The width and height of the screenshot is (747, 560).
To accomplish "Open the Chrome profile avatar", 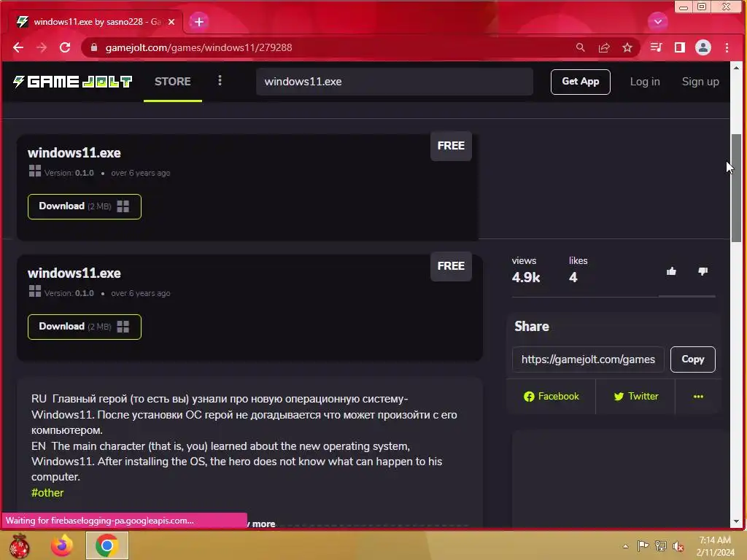I will pos(703,47).
